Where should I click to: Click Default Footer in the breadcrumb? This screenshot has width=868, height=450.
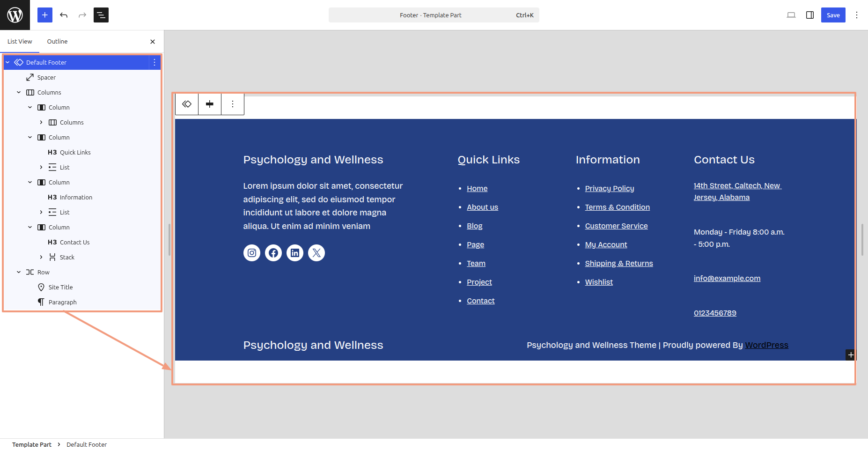pyautogui.click(x=87, y=444)
